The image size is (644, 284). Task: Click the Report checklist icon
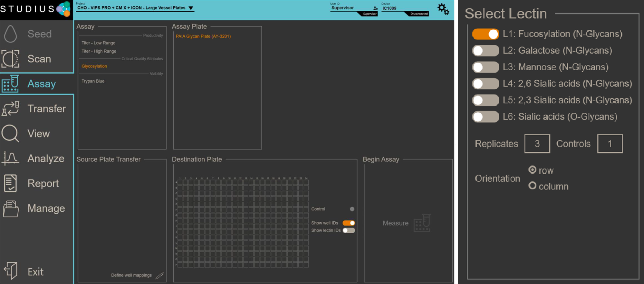point(10,183)
